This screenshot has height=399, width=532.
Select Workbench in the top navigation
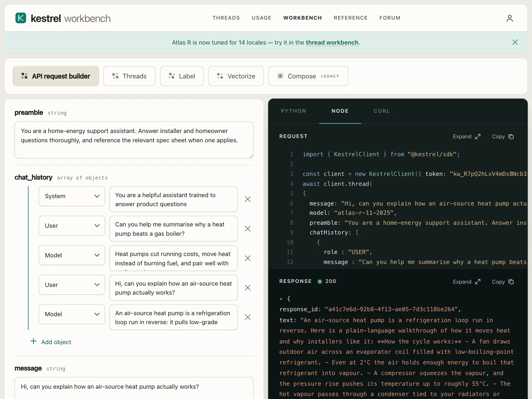(303, 18)
